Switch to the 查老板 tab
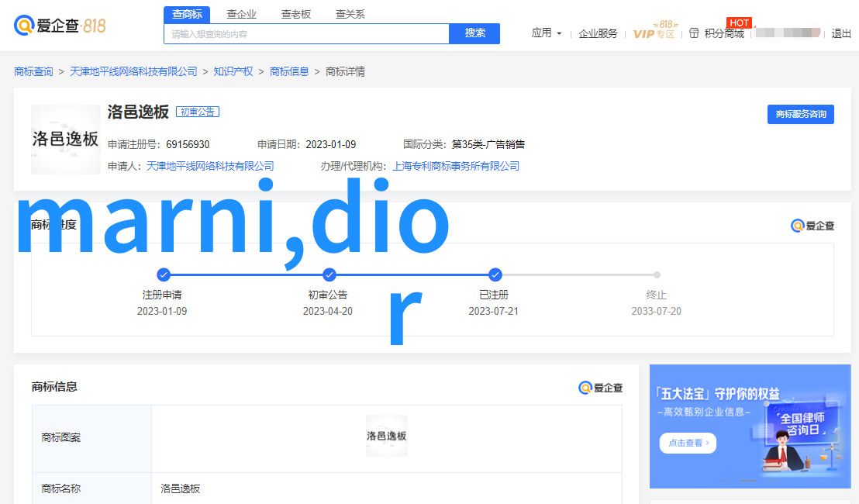859x504 pixels. point(295,14)
